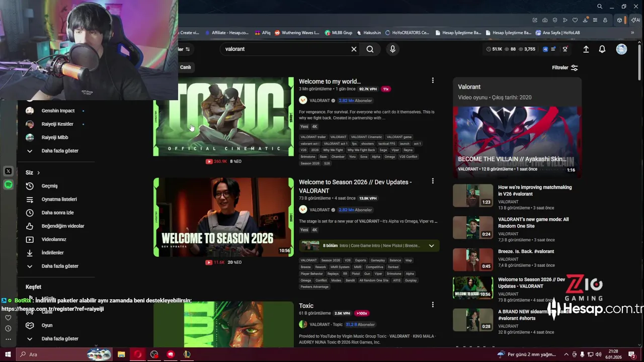Click the three-dots icon at browser sidebar bottom
Screen dimensions: 644x362
tap(8, 340)
